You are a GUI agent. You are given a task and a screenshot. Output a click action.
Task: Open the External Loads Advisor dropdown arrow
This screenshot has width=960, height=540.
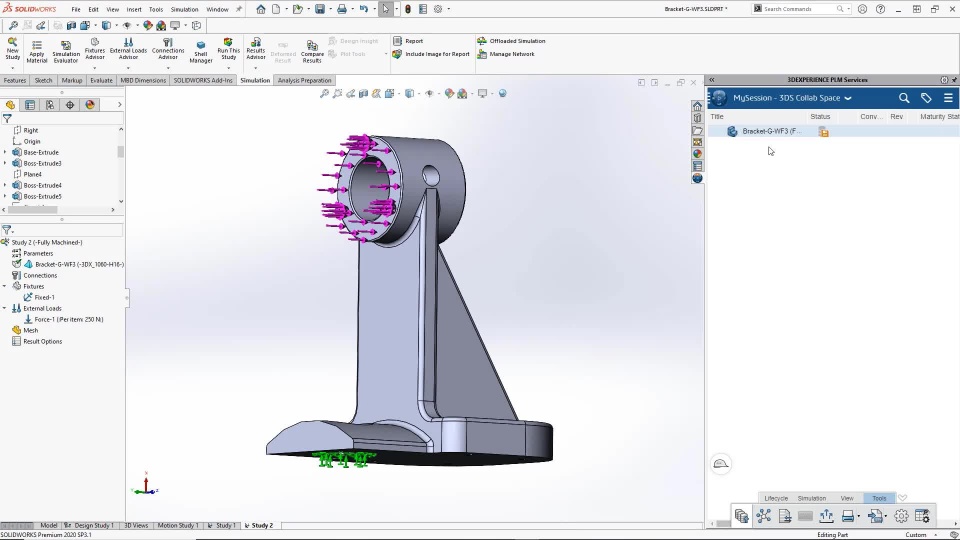(128, 68)
